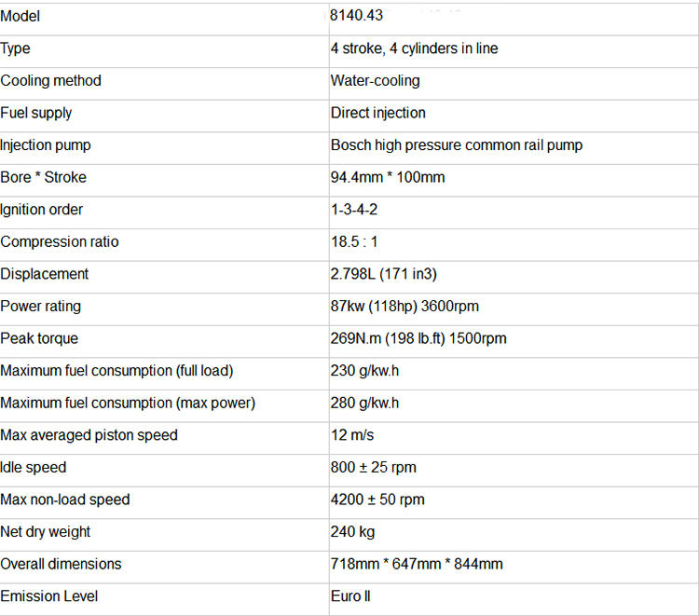The height and width of the screenshot is (616, 699).
Task: Click 'Maximum fuel consumption (max power)' label
Action: pos(128,403)
